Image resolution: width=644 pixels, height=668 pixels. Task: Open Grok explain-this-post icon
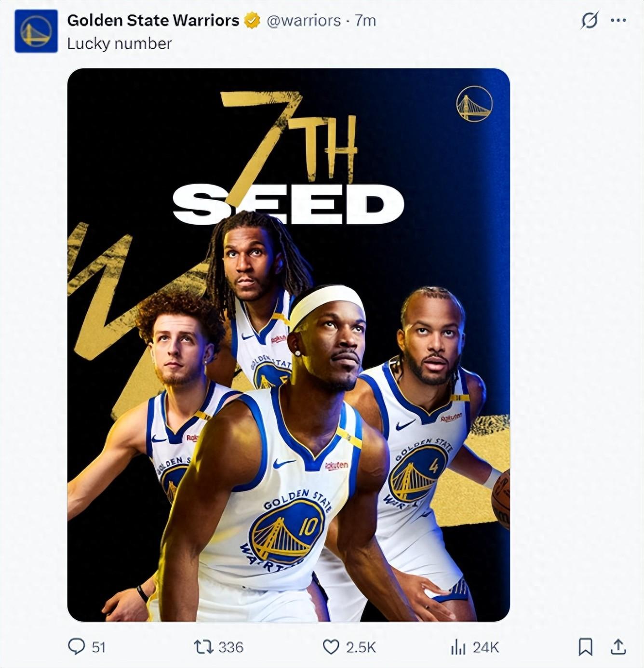(589, 21)
